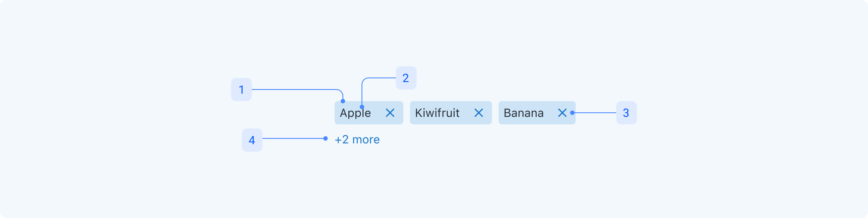Image resolution: width=868 pixels, height=218 pixels.
Task: Select the Apple tag label text
Action: (x=355, y=113)
